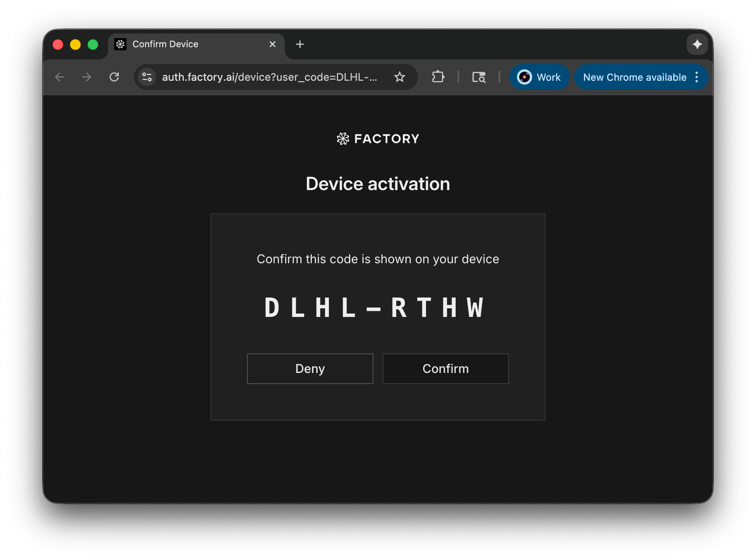
Task: Click the browser back arrow
Action: 60,77
